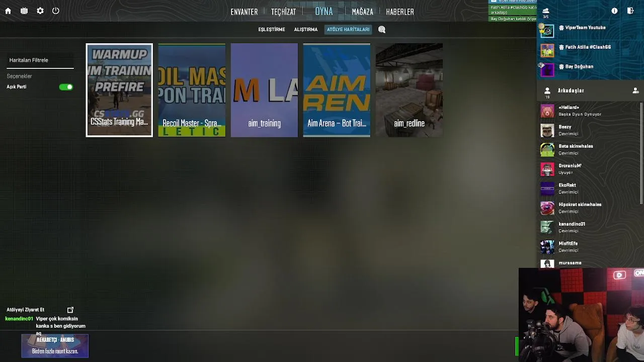Select the CSStats Training Map card
This screenshot has width=644, height=362.
tap(119, 90)
